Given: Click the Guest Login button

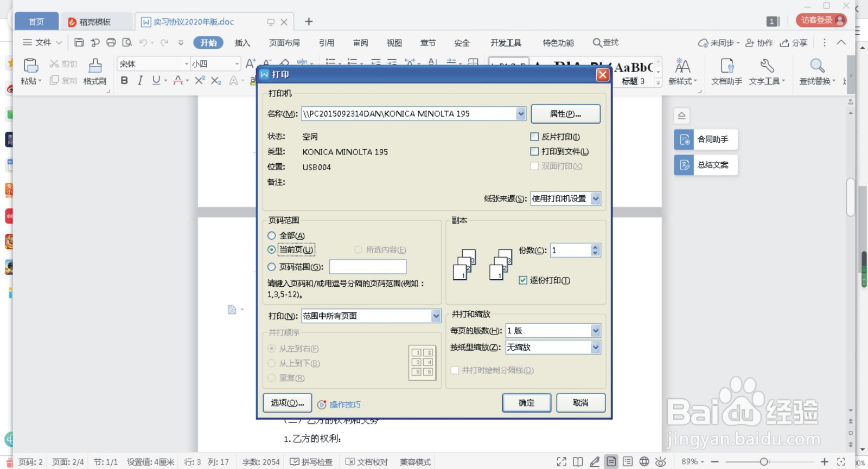Looking at the screenshot, I should pyautogui.click(x=821, y=20).
